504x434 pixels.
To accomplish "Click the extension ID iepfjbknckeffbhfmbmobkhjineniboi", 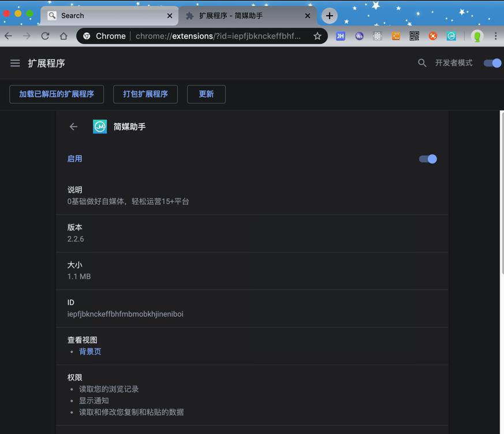I will 125,314.
